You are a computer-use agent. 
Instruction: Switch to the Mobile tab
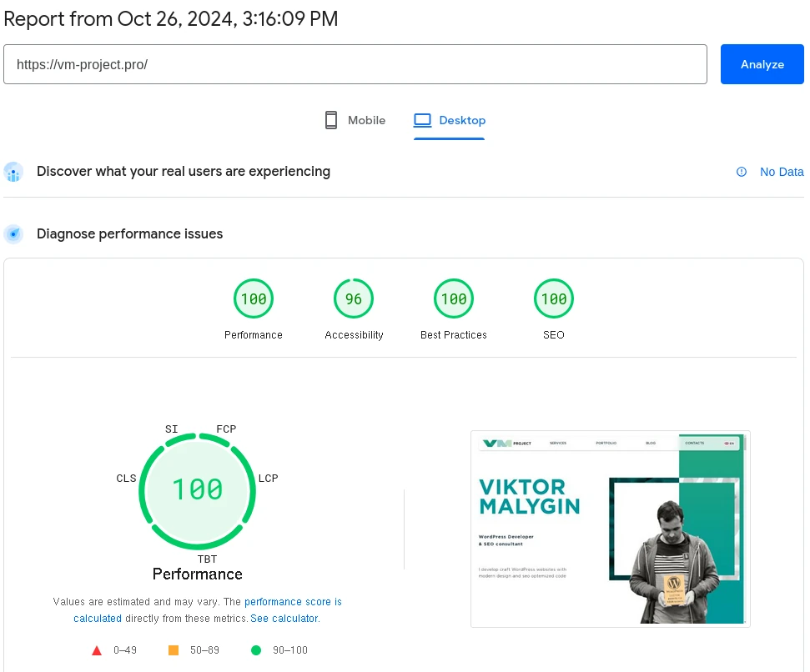(x=355, y=120)
